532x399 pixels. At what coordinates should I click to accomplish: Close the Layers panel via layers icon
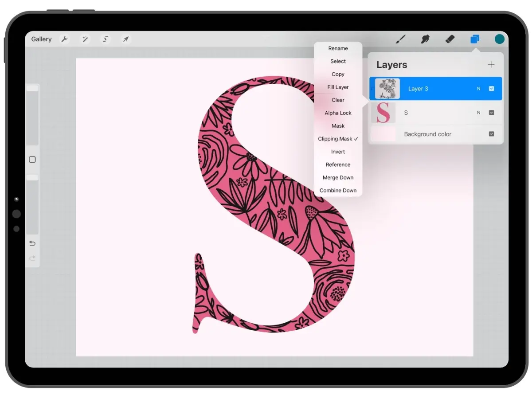pos(475,39)
